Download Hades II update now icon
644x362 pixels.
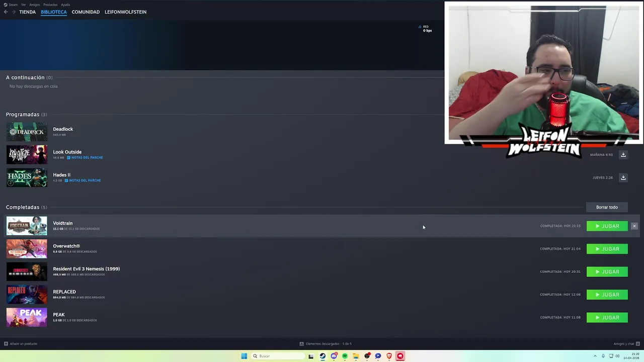(x=623, y=177)
